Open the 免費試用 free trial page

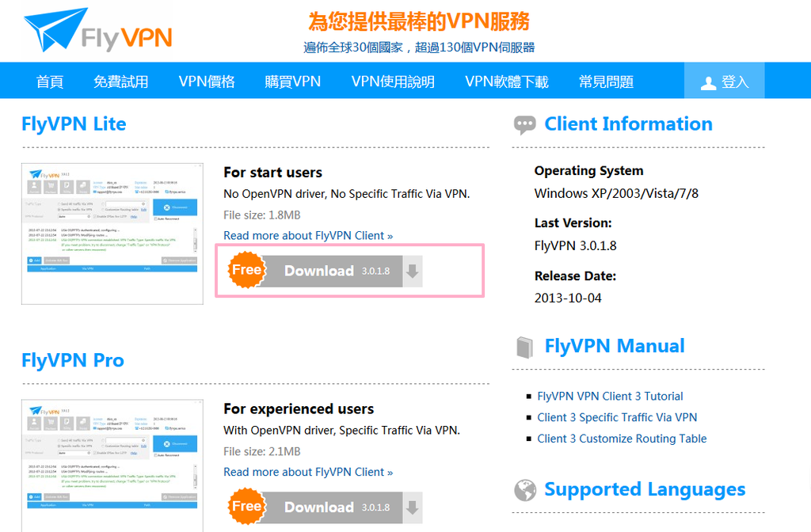[120, 82]
